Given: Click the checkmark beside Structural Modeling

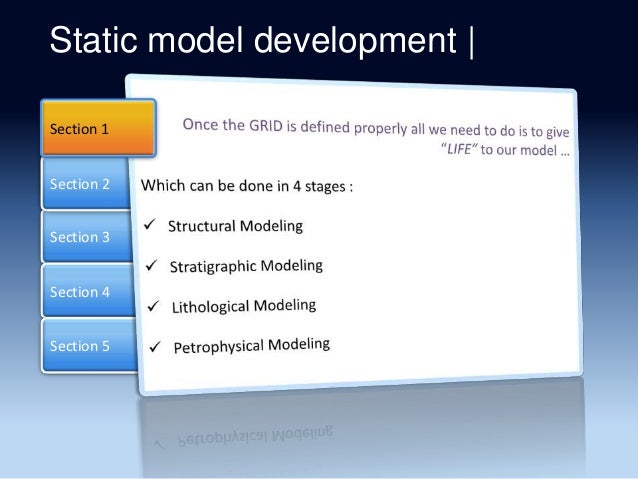Looking at the screenshot, I should pos(150,224).
